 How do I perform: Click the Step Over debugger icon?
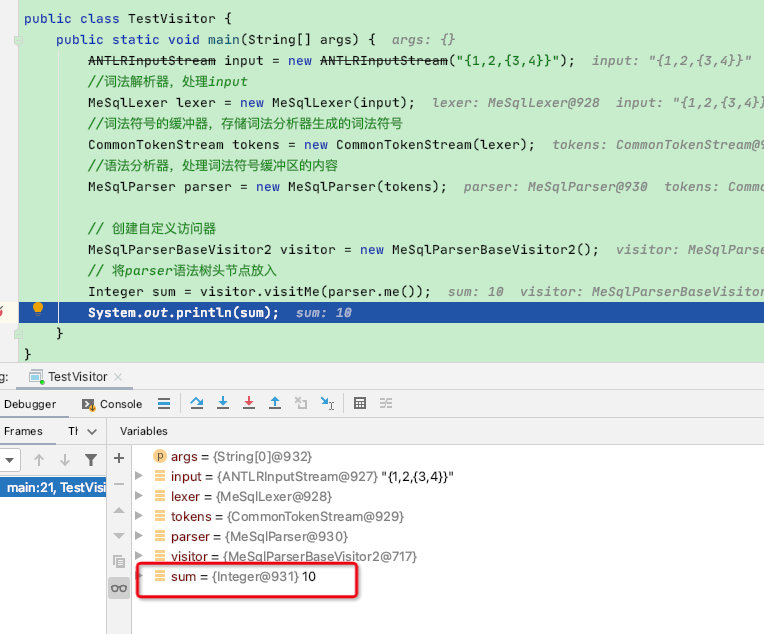pos(197,403)
